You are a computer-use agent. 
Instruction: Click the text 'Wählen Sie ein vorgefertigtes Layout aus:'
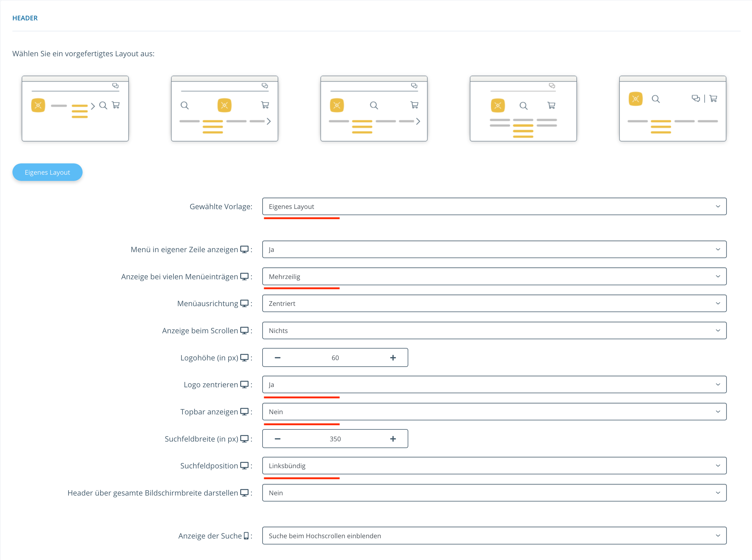tap(83, 53)
